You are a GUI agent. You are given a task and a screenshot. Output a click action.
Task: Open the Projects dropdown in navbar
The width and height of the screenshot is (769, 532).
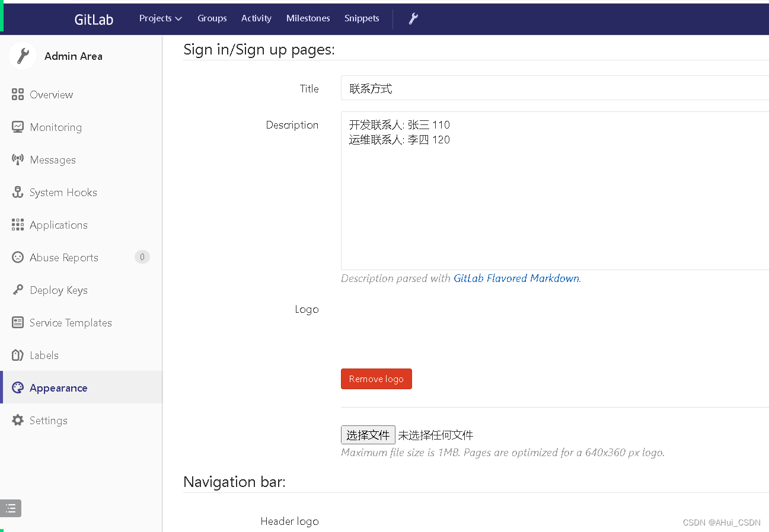point(161,18)
